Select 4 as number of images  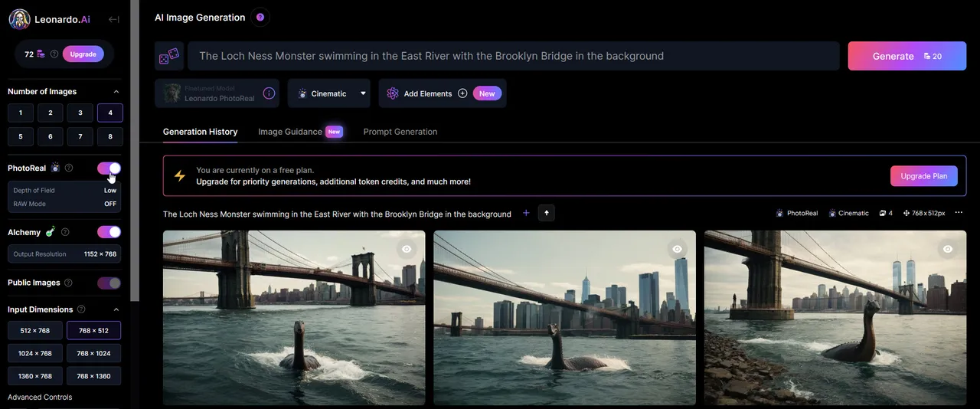click(110, 113)
